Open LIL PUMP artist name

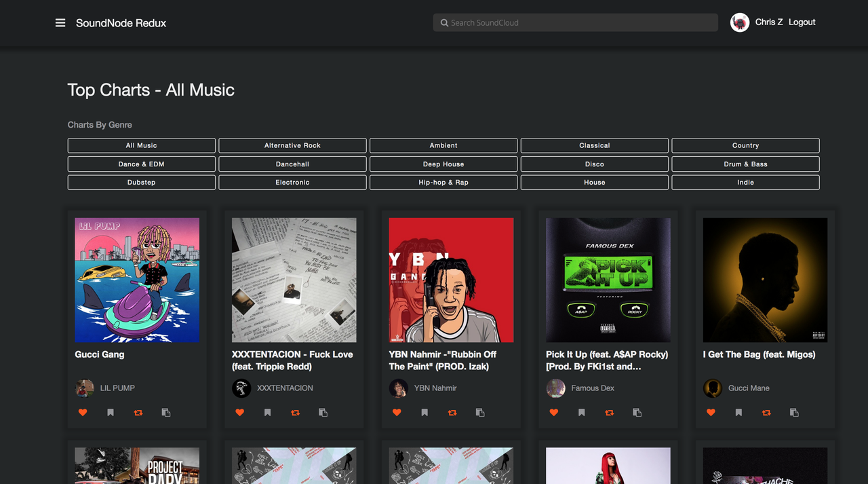[x=117, y=388]
